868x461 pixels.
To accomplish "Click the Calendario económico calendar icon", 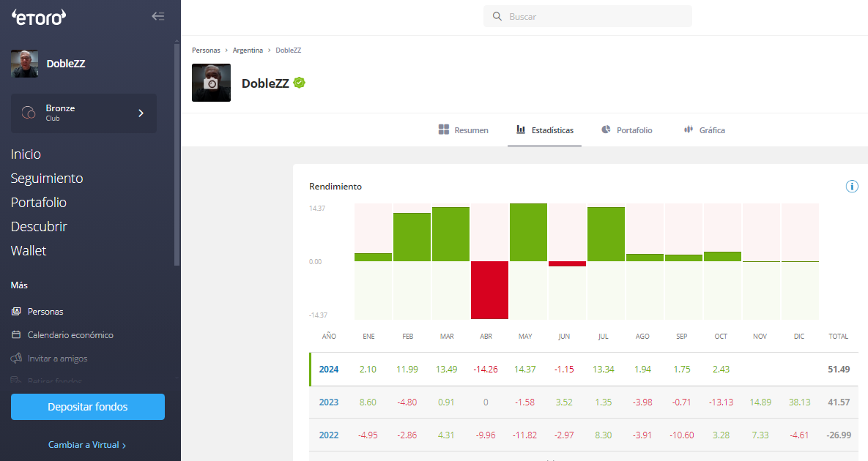I will (x=16, y=334).
